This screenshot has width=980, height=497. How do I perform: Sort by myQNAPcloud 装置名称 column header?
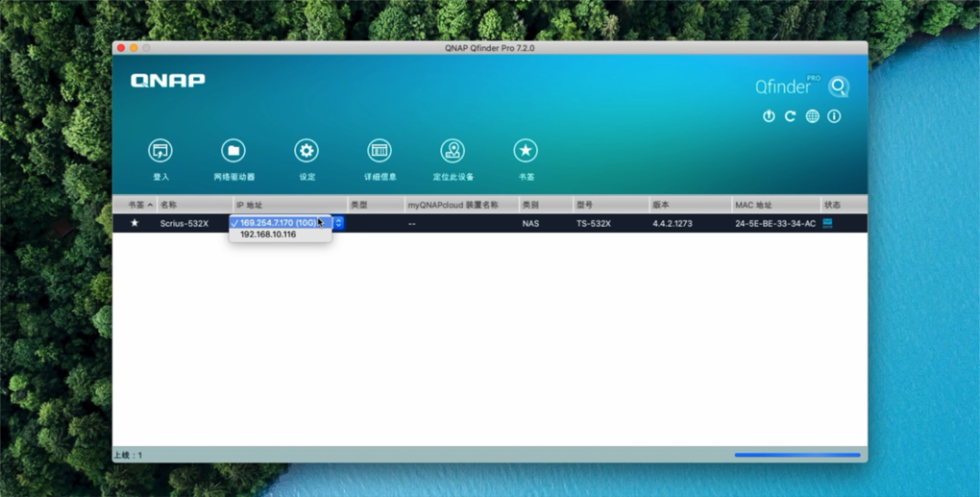461,205
